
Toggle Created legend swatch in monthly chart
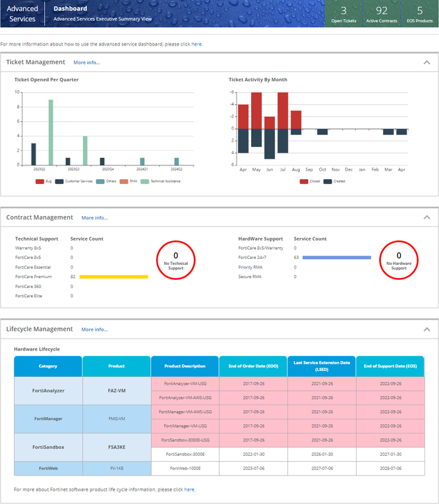click(328, 182)
